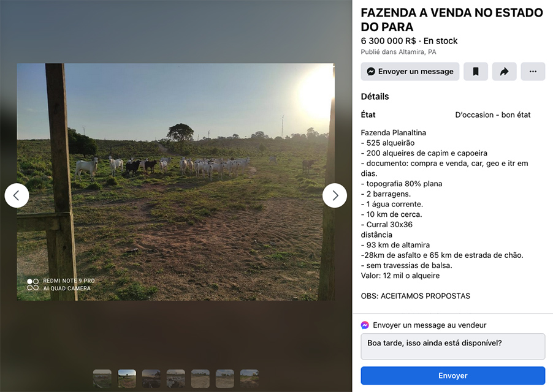Click message field 'Boa tarde, isso ainda está disponível?'
This screenshot has width=553, height=392.
[453, 347]
